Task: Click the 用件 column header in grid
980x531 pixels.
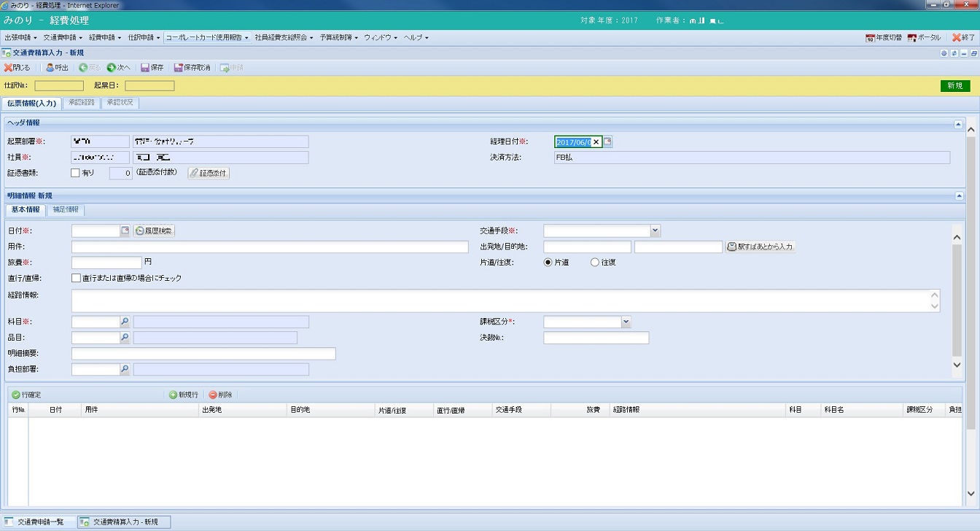Action: click(x=139, y=410)
